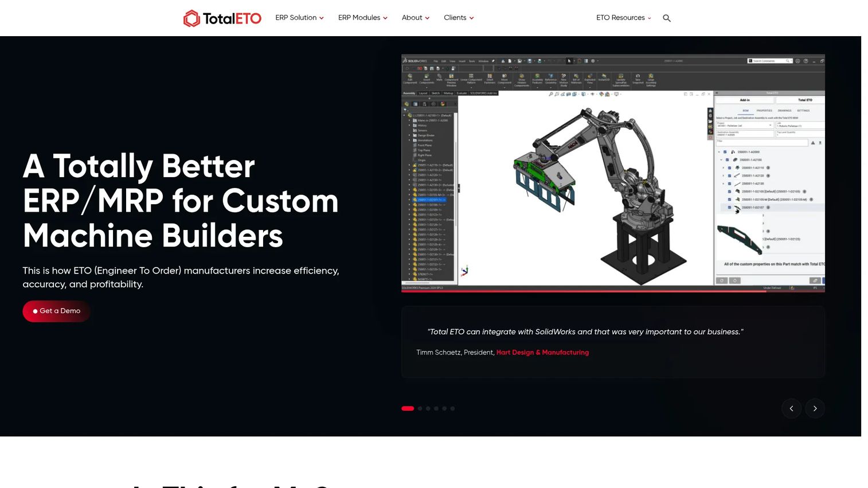868x488 pixels.
Task: Open SOLIDWORKS Add-Ins tab in image
Action: [483, 93]
